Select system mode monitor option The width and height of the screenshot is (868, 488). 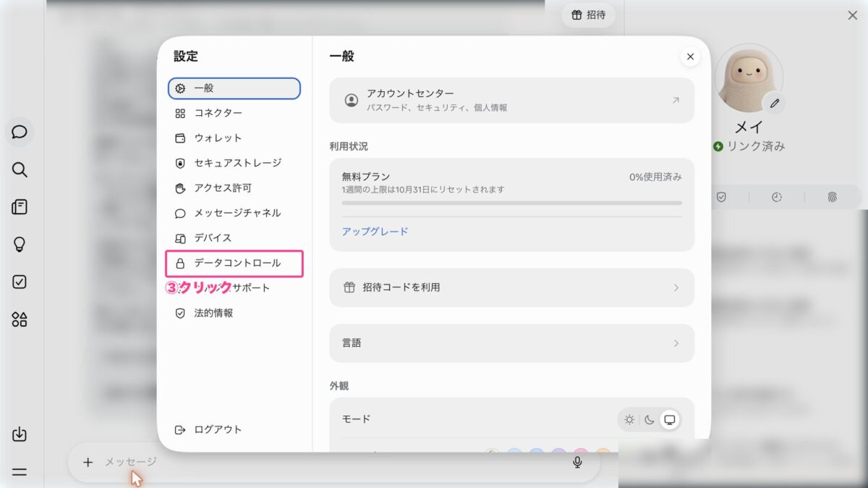[x=670, y=419]
